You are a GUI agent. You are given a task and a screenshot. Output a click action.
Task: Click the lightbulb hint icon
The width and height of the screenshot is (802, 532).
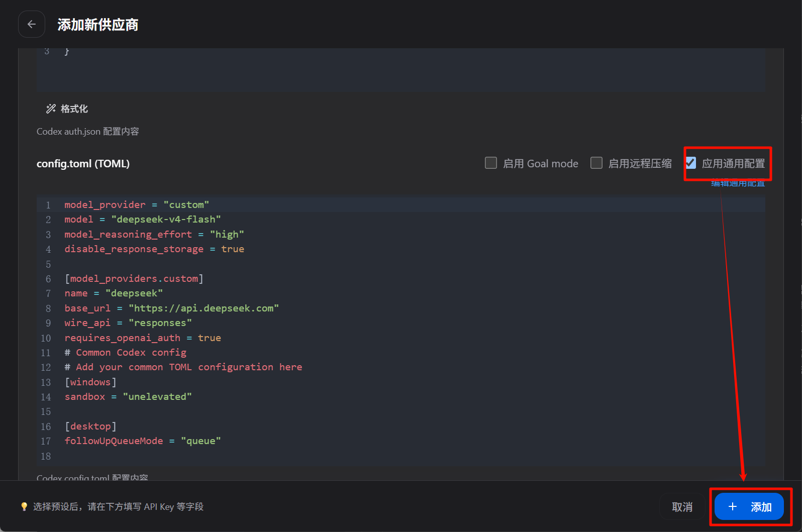coord(24,506)
